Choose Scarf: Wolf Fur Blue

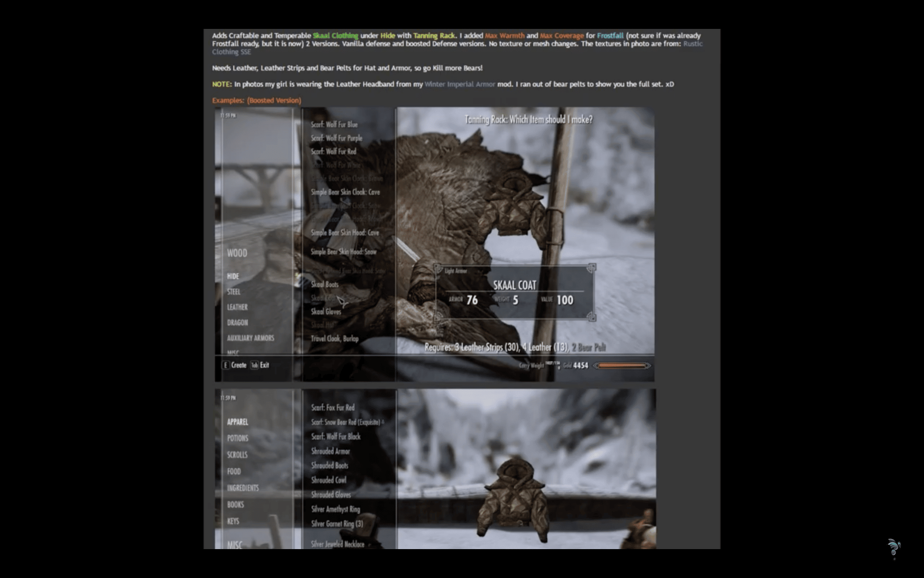click(x=334, y=125)
